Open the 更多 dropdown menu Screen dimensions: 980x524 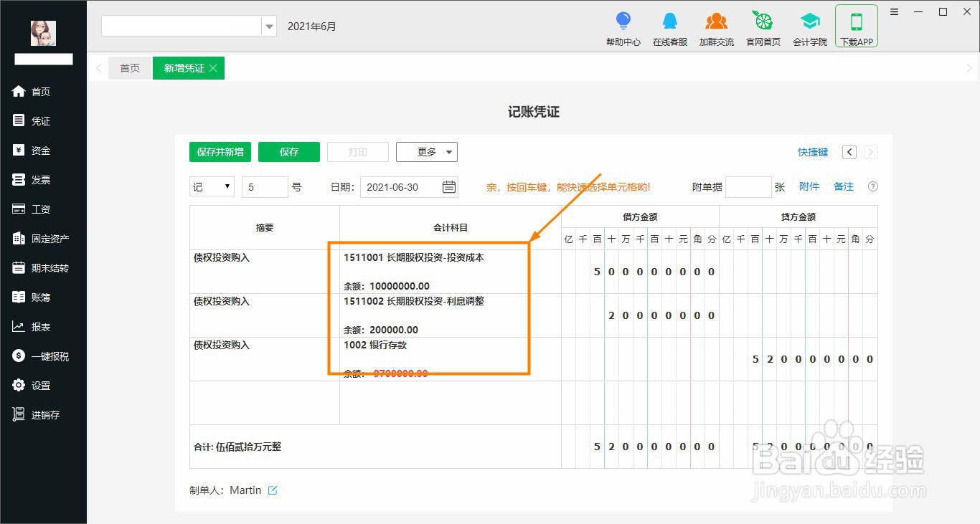coord(426,151)
